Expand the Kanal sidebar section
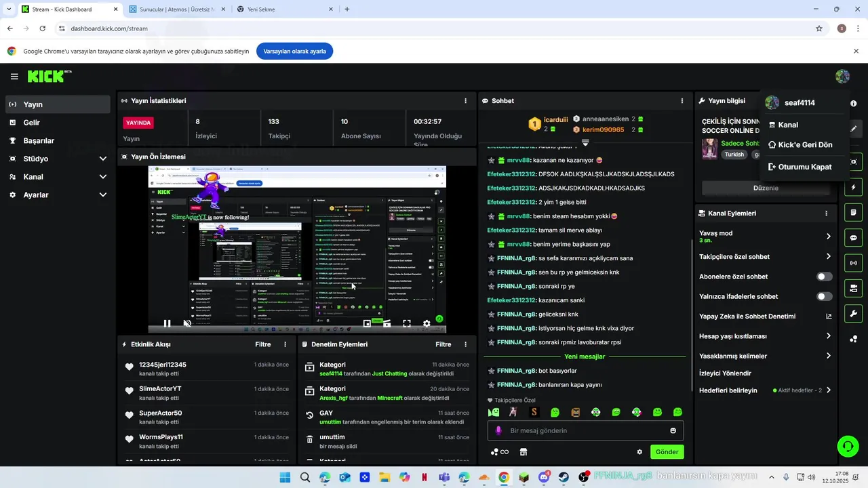The image size is (868, 488). [58, 177]
